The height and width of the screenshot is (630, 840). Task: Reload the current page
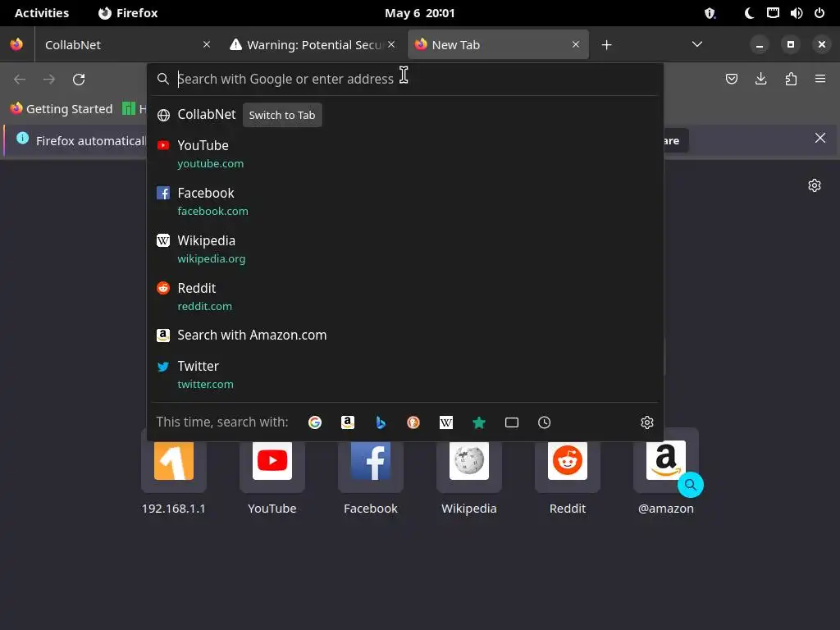tap(79, 80)
